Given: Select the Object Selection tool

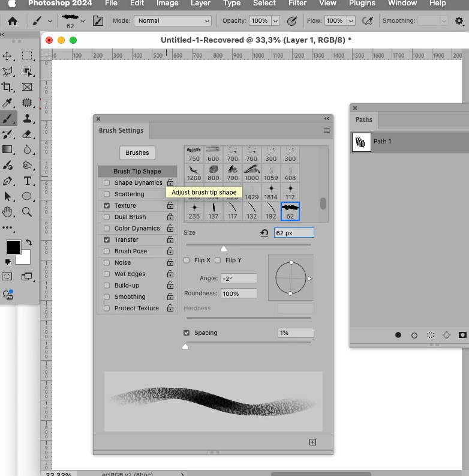Looking at the screenshot, I should tap(27, 71).
